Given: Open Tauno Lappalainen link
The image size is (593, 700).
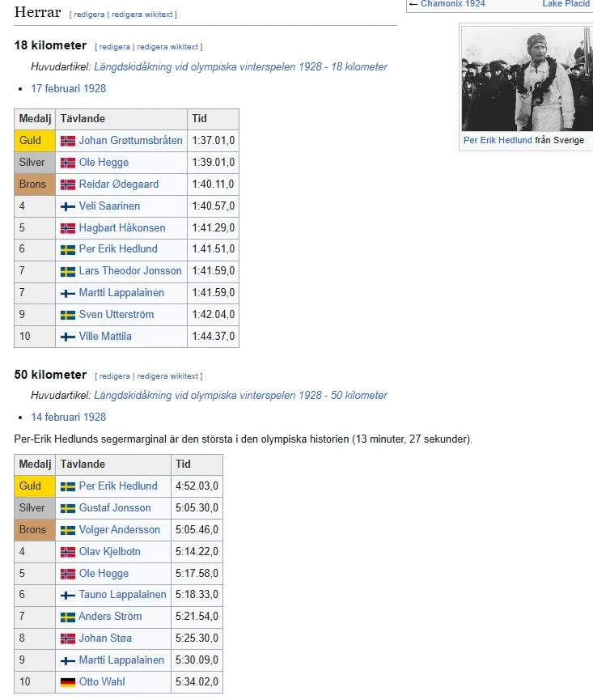Looking at the screenshot, I should (122, 595).
